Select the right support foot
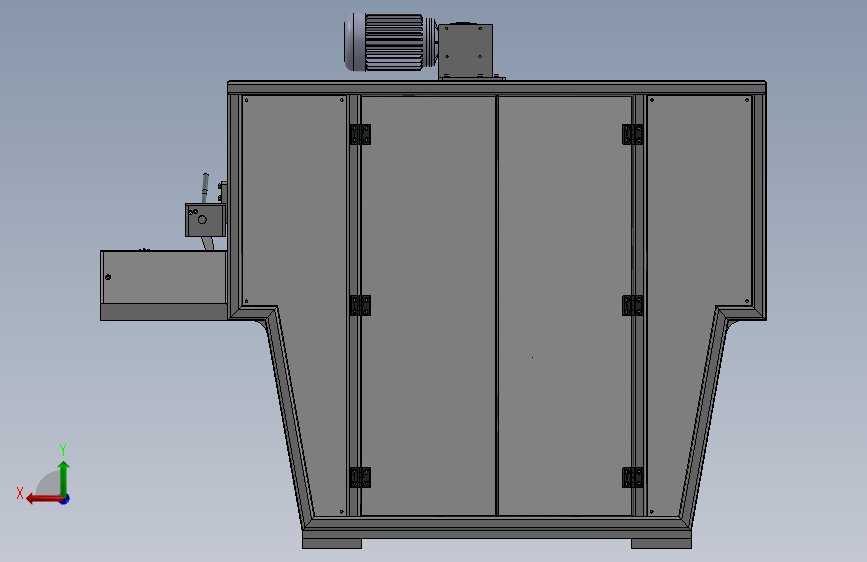 pyautogui.click(x=661, y=544)
